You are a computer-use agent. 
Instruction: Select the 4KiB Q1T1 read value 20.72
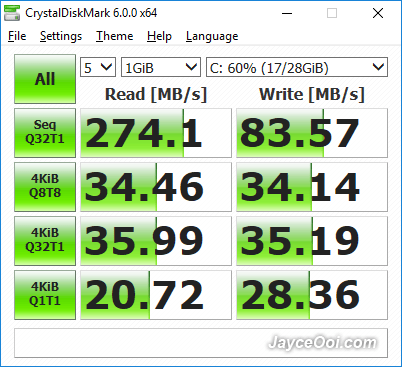(156, 295)
